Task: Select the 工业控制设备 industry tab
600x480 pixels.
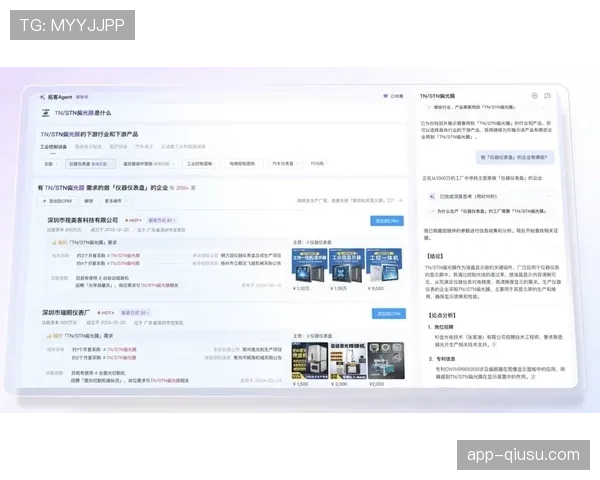Action: 54,147
